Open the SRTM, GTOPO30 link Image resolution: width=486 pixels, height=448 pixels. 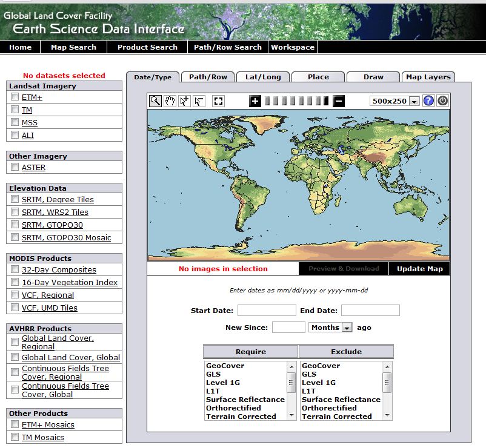click(52, 225)
